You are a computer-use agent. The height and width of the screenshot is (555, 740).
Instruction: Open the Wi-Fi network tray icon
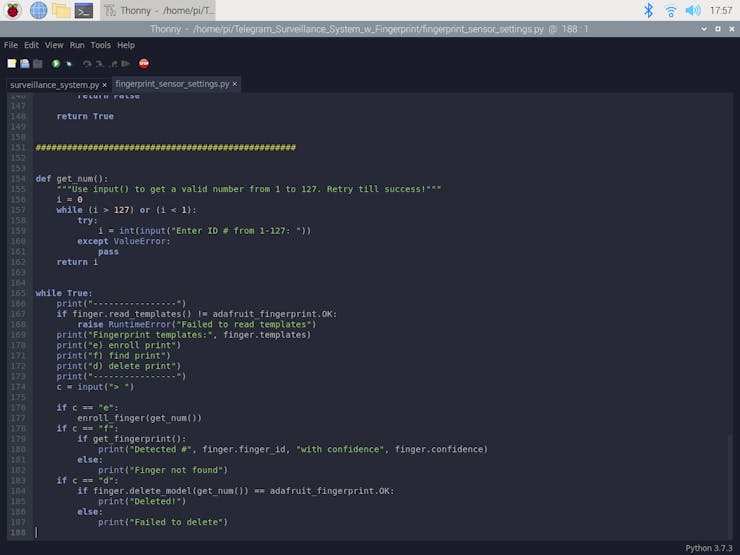point(670,10)
